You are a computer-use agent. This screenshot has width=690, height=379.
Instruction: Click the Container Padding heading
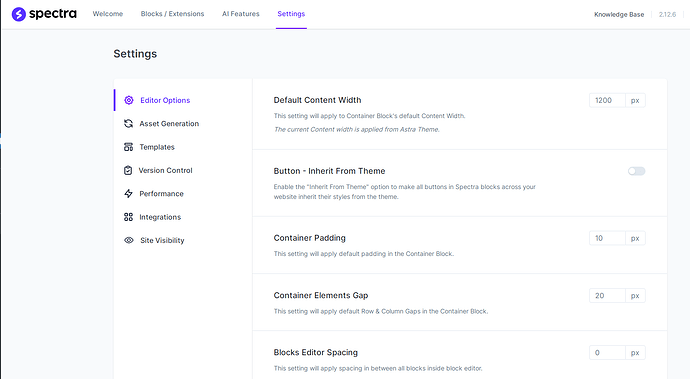point(309,238)
